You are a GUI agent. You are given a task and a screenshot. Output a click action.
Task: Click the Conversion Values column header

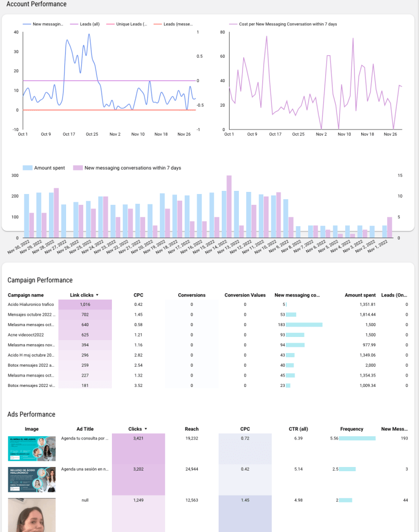click(245, 295)
